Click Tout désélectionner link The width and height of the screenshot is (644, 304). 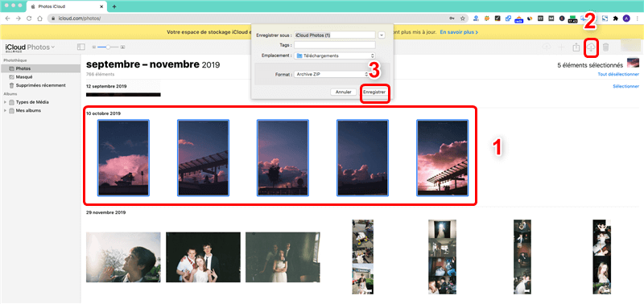click(618, 74)
